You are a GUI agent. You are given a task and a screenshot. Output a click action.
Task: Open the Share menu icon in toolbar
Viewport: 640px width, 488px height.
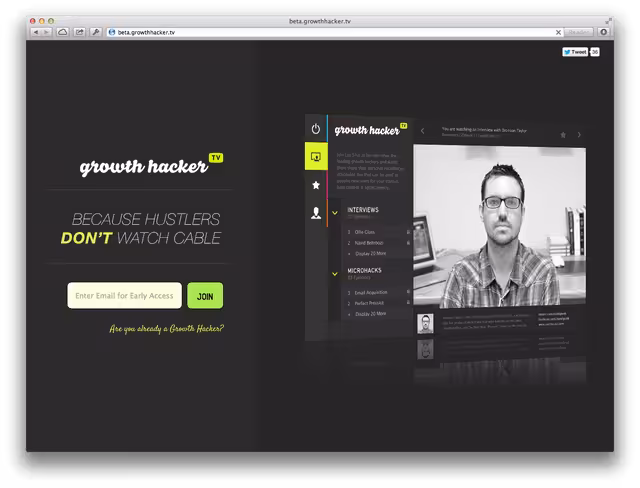click(79, 32)
